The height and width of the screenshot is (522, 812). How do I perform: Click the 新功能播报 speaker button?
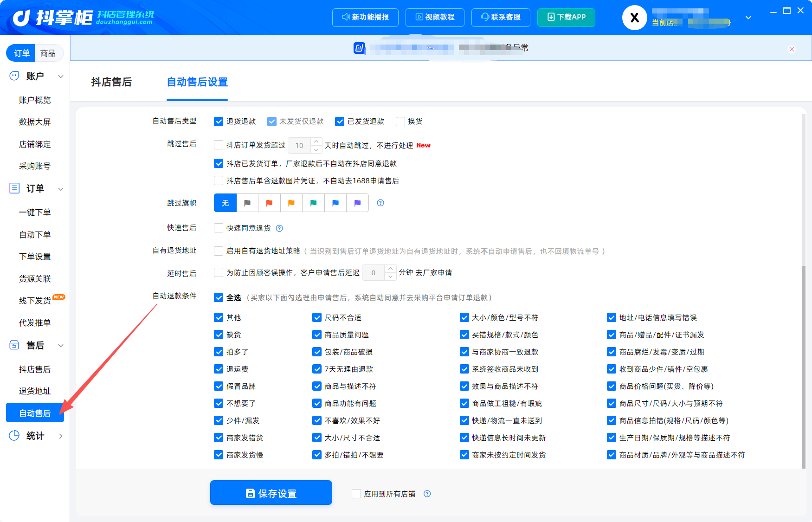(366, 17)
